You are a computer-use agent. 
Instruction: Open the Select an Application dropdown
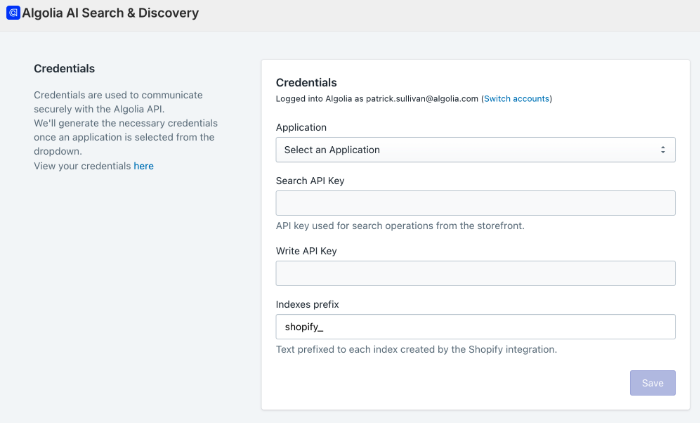[x=475, y=150]
